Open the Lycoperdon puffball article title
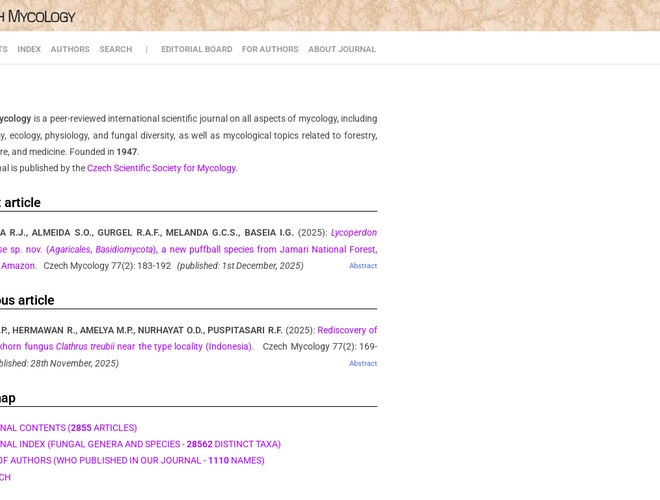 200,249
